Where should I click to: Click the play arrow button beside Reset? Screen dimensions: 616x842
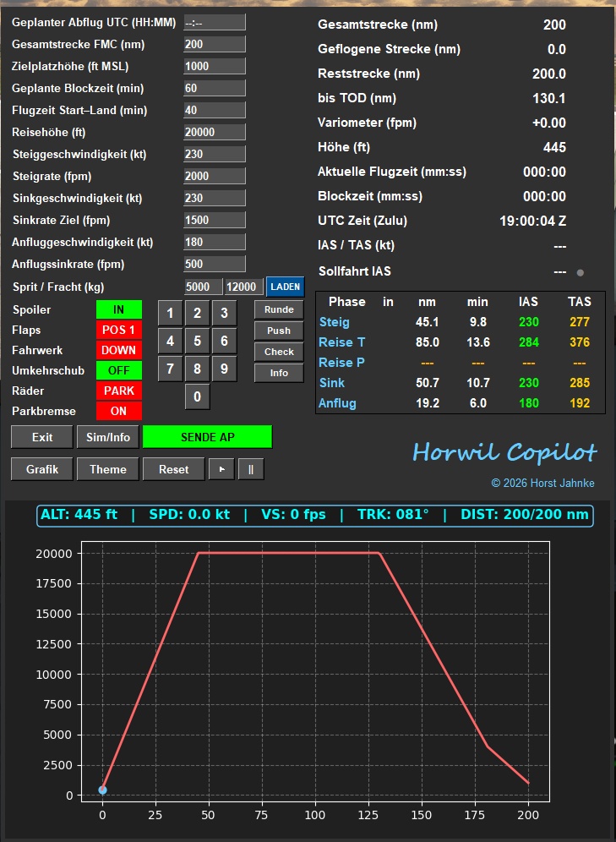click(221, 469)
